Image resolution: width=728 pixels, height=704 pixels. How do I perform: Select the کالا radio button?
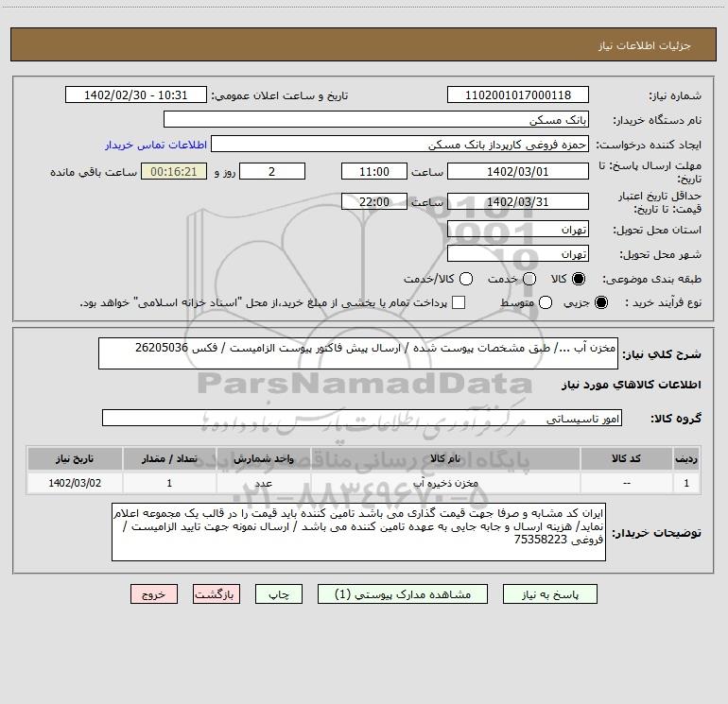click(x=579, y=279)
